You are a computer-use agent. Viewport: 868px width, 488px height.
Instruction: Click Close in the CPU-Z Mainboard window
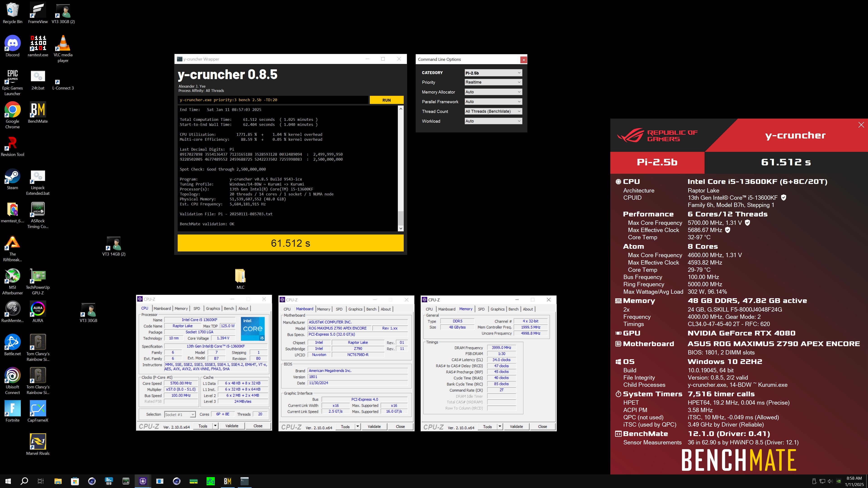[400, 427]
